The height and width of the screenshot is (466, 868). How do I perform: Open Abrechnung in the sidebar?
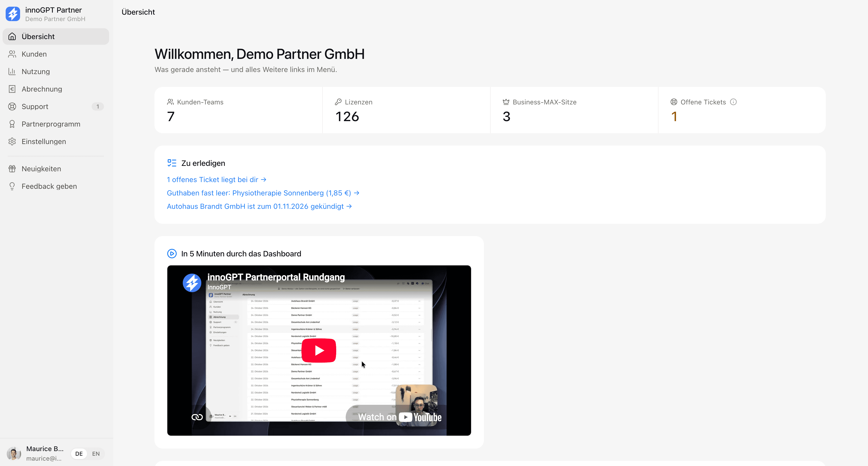pos(56,89)
